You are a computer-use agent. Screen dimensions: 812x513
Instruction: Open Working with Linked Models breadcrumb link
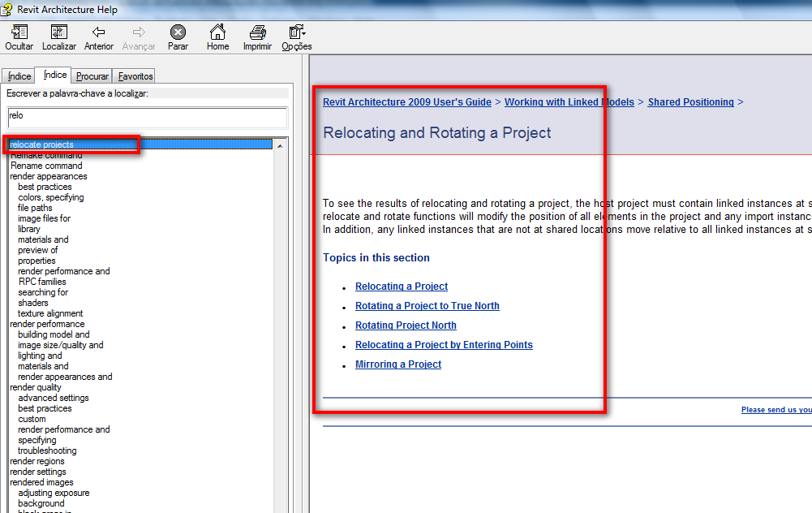point(569,102)
